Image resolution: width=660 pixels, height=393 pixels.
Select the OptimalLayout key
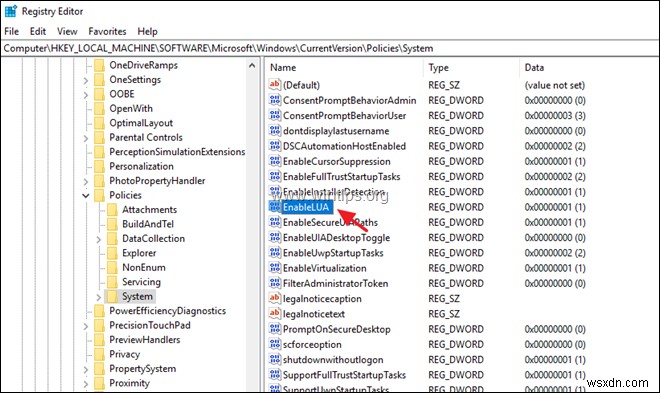(x=141, y=123)
